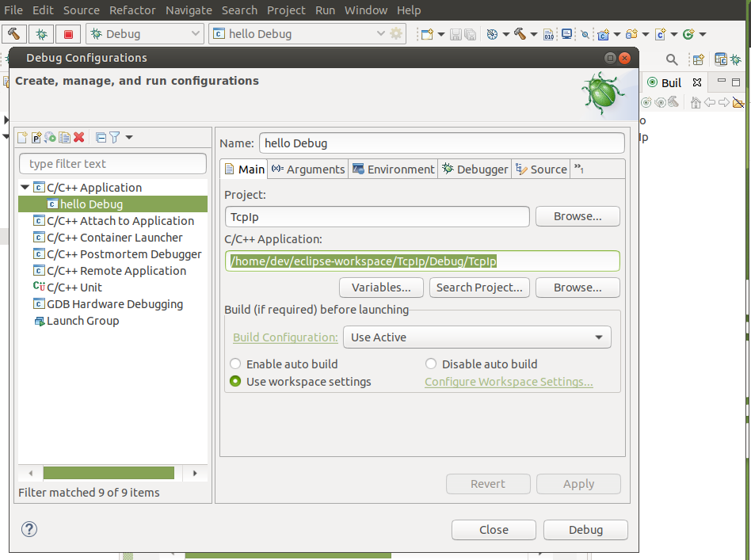This screenshot has width=751, height=560.
Task: Click the Build hammer icon in main toolbar
Action: (14, 34)
